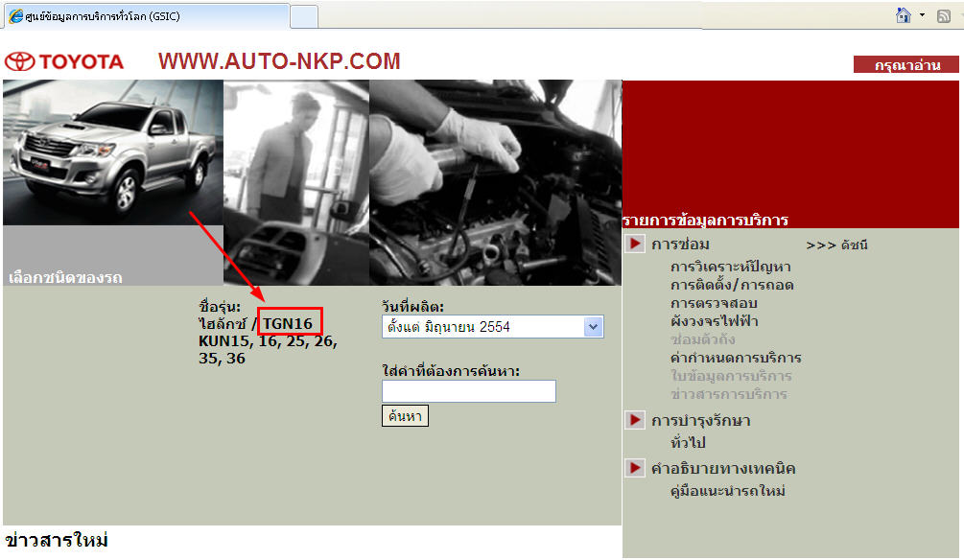
Task: Click the greyed ข่าวสารการบริการ link
Action: click(729, 394)
